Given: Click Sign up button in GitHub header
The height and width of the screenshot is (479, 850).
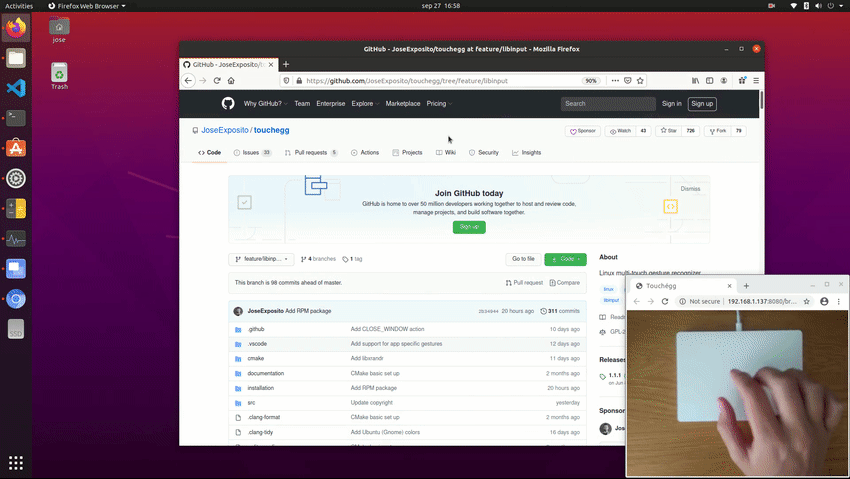Looking at the screenshot, I should tap(702, 103).
